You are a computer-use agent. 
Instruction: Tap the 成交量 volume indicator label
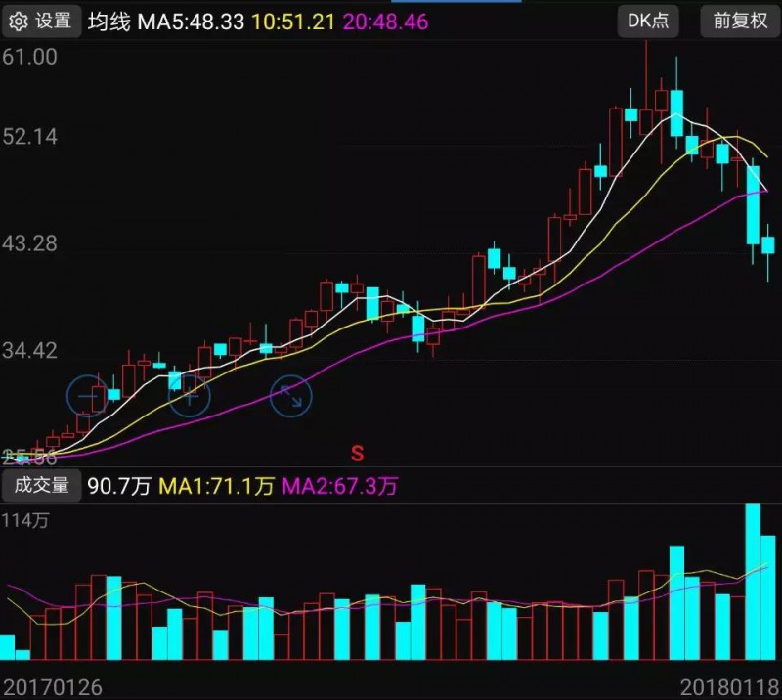(x=43, y=484)
